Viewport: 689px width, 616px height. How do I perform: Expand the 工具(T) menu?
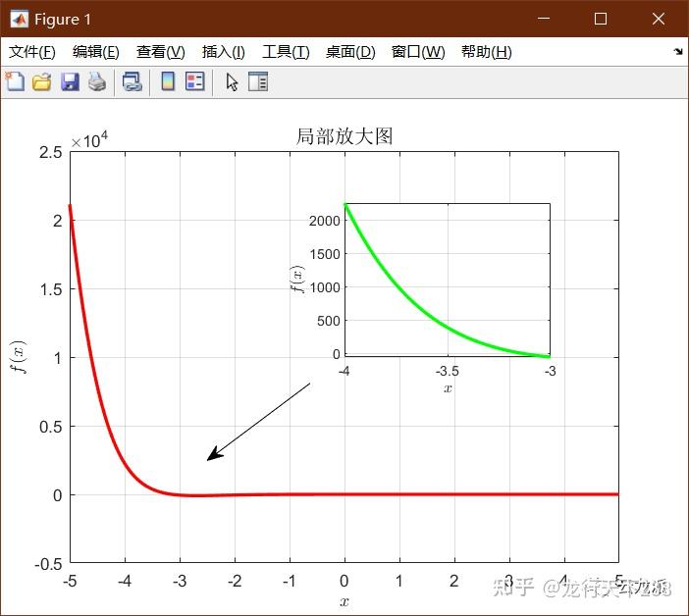point(286,52)
